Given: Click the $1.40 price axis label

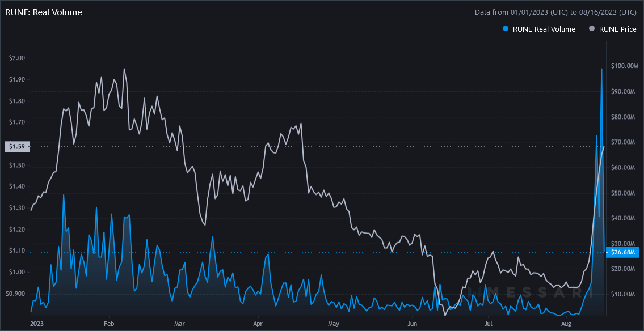Looking at the screenshot, I should (17, 186).
